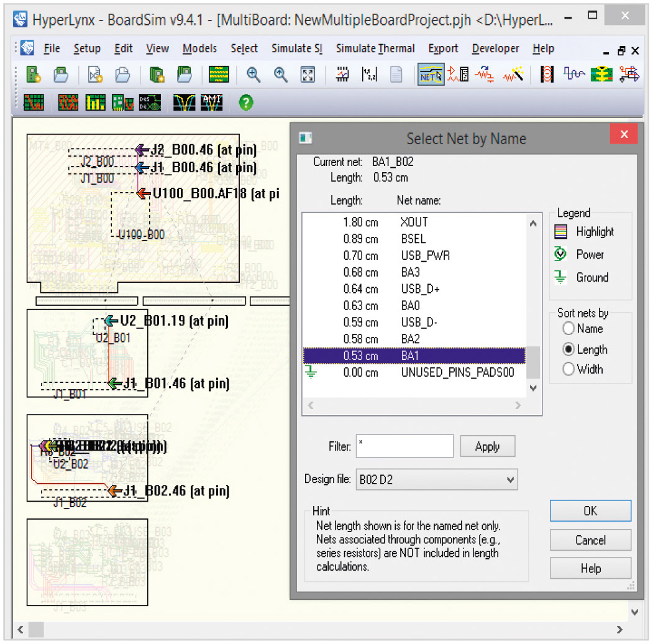
Task: Click the chip with waveform toolbar icon
Action: pos(342,75)
